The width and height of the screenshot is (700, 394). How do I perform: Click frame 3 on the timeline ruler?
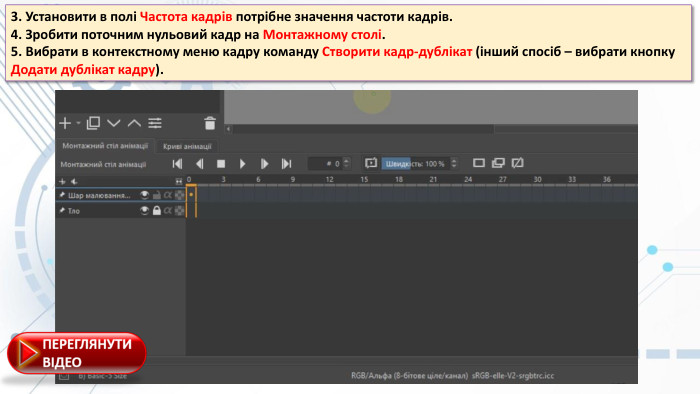point(224,179)
